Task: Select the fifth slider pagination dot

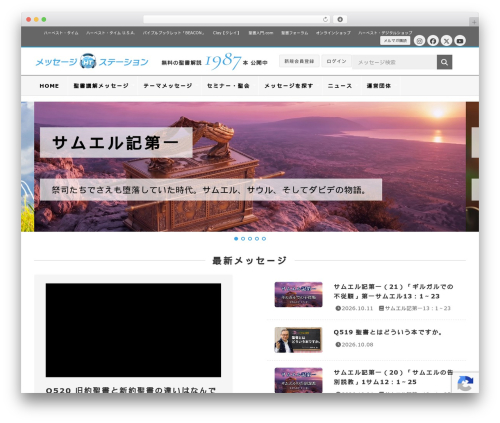Action: [264, 239]
